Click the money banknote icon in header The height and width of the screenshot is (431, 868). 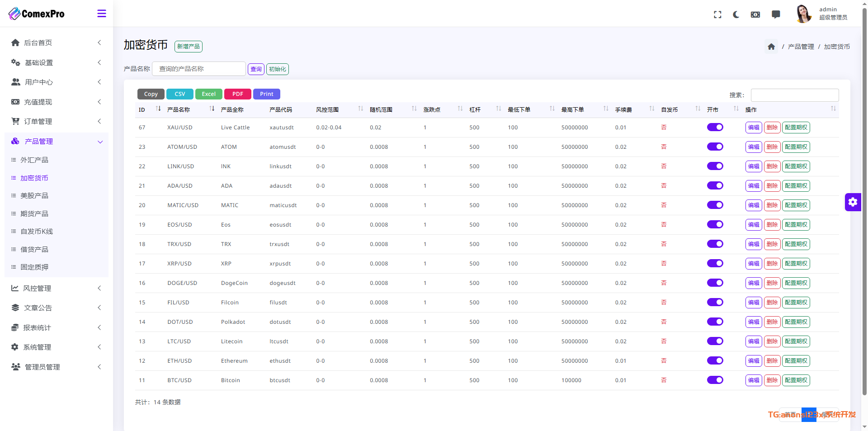[755, 14]
